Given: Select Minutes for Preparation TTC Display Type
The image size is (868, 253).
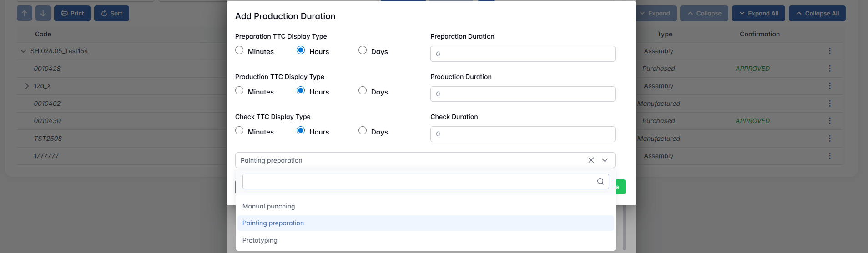Looking at the screenshot, I should coord(239,50).
